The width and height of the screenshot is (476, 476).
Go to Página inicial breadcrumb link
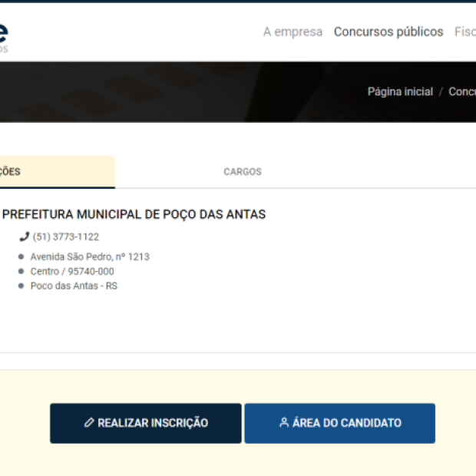[400, 91]
